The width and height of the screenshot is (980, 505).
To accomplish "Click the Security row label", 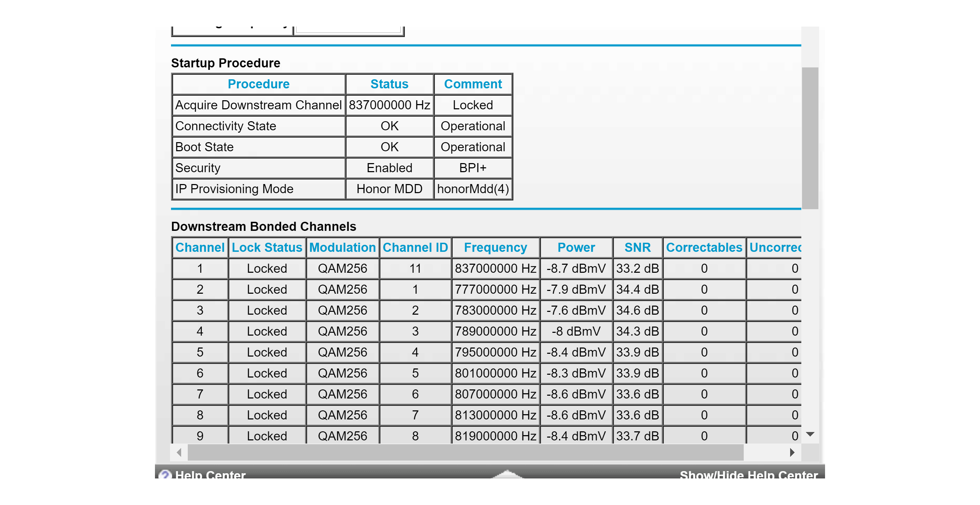I will [198, 168].
